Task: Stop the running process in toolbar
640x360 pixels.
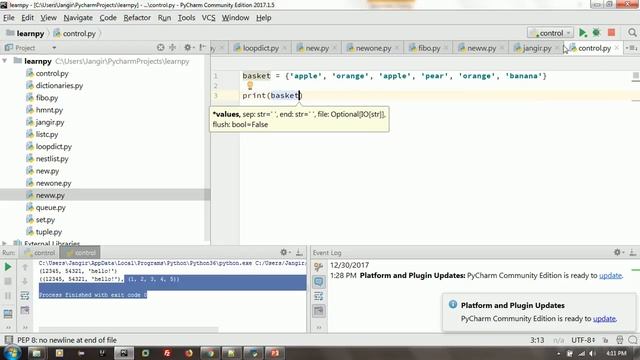Action: tap(611, 33)
